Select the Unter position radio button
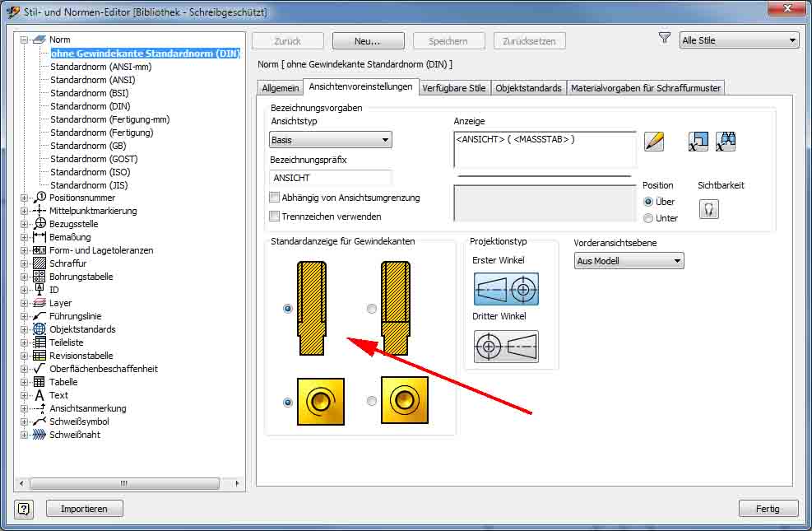The height and width of the screenshot is (531, 812). point(647,218)
